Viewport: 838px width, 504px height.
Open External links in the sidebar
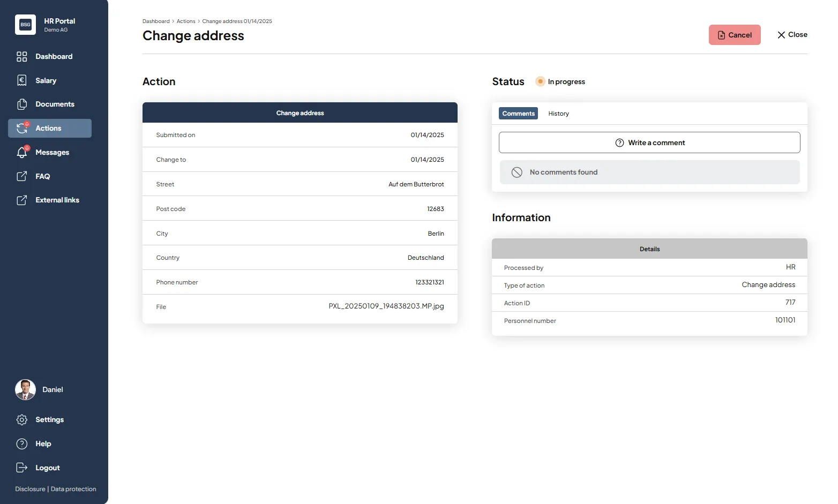(x=57, y=200)
